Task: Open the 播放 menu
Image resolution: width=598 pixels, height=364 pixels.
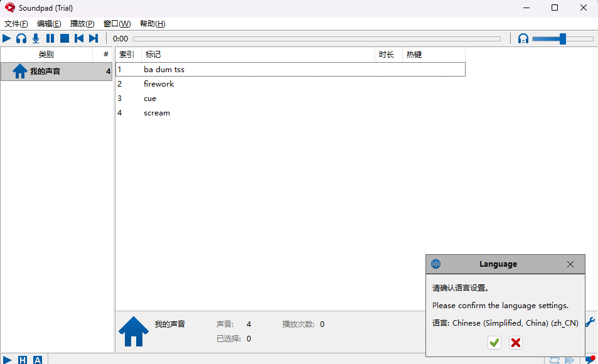Action: [x=82, y=23]
